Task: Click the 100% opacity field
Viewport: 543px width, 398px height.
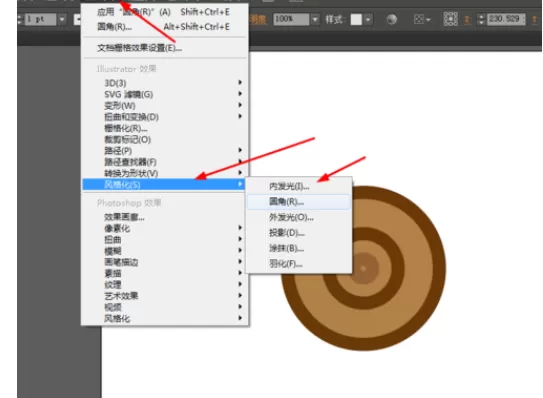Action: (x=291, y=19)
